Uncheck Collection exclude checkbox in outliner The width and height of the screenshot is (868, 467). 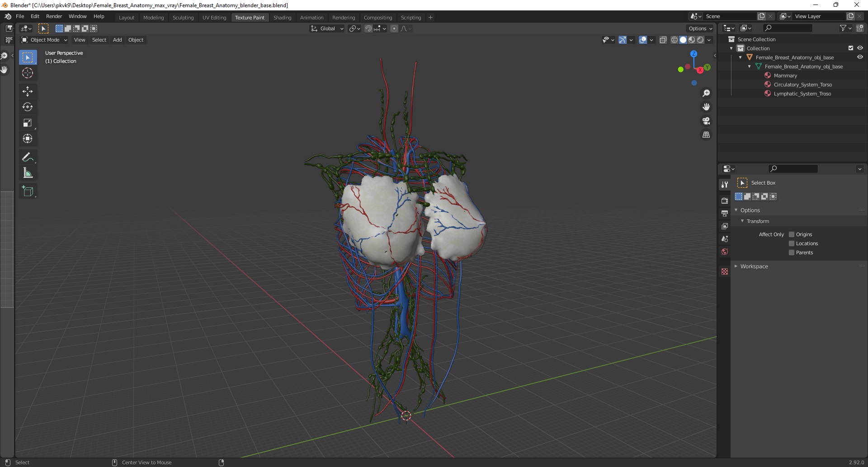[850, 48]
